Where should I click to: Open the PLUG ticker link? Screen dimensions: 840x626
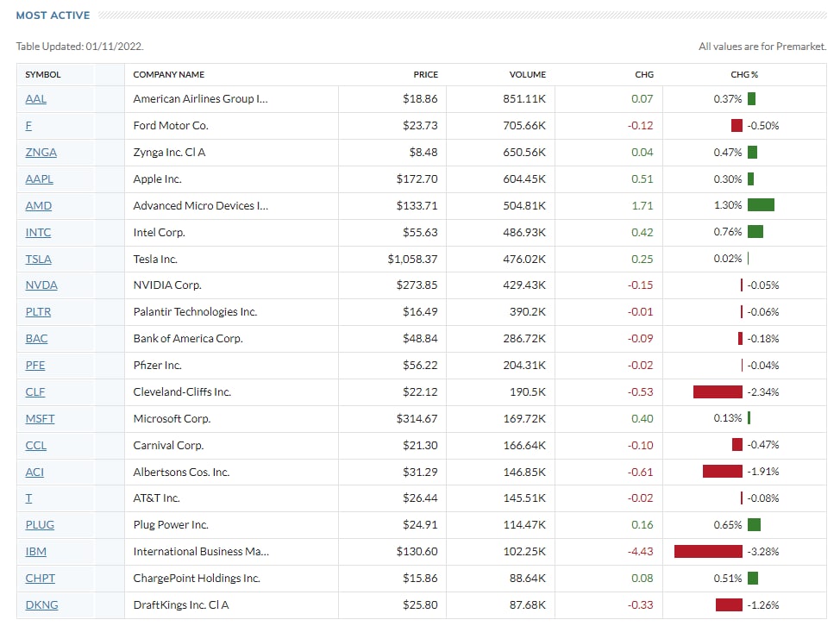[40, 525]
